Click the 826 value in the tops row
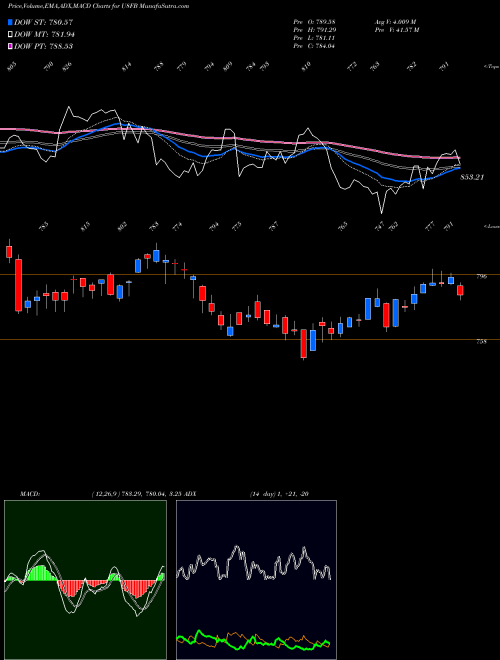The image size is (500, 660). tap(67, 67)
